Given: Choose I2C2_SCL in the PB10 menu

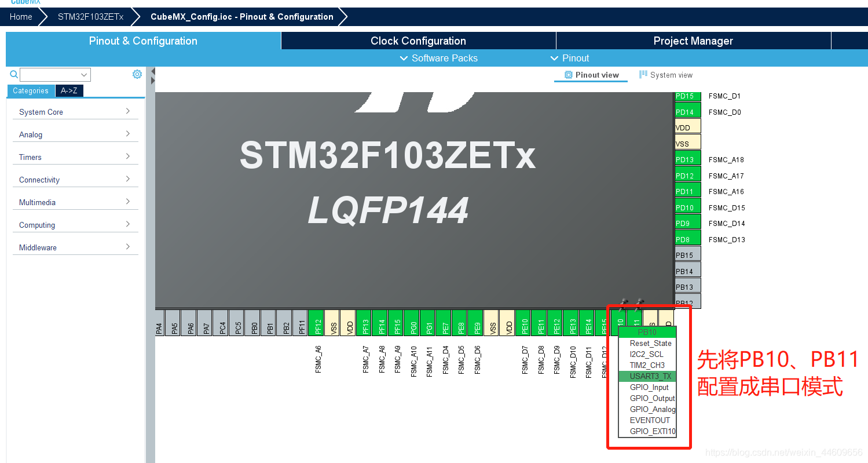Looking at the screenshot, I should pos(647,354).
